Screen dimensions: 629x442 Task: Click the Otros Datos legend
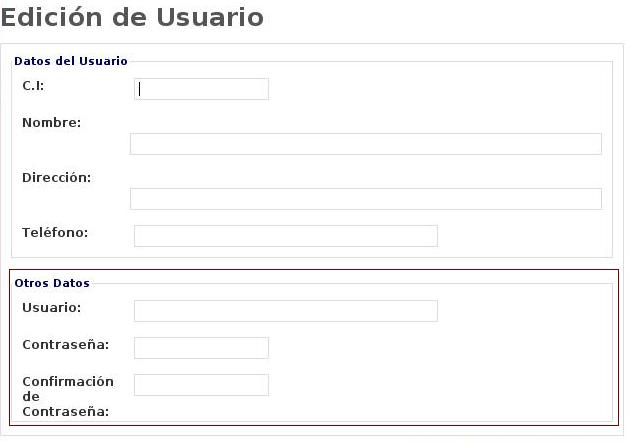pos(52,283)
